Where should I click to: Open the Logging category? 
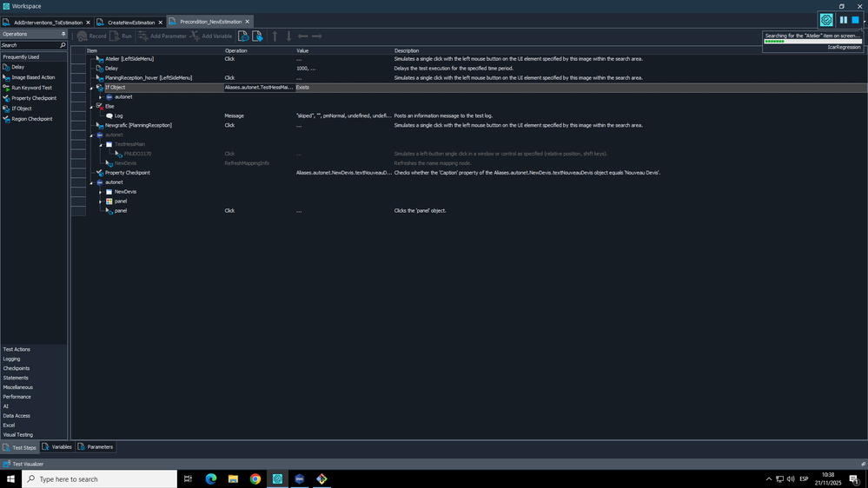11,359
